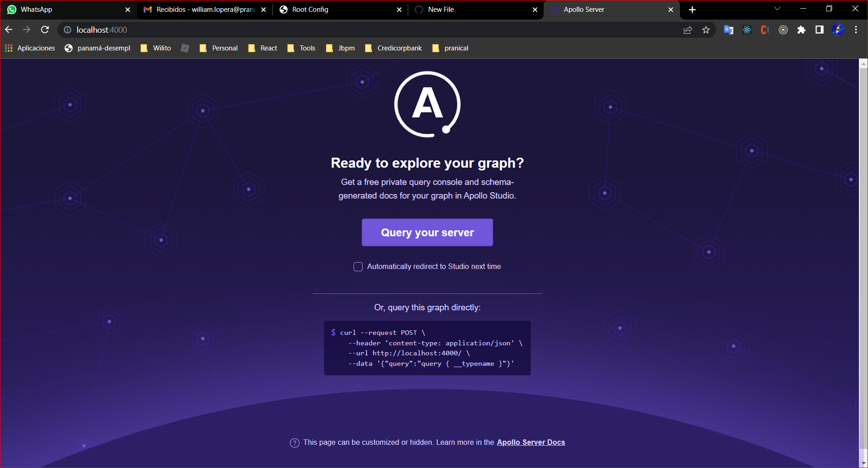Open the Jbpm bookmarks folder
The image size is (868, 468).
coord(340,48)
